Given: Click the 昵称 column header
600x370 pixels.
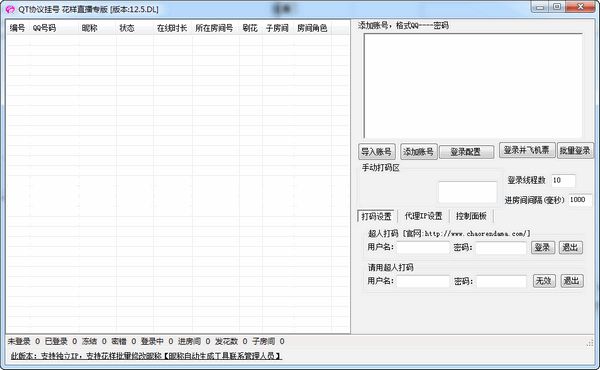Looking at the screenshot, I should [90, 28].
